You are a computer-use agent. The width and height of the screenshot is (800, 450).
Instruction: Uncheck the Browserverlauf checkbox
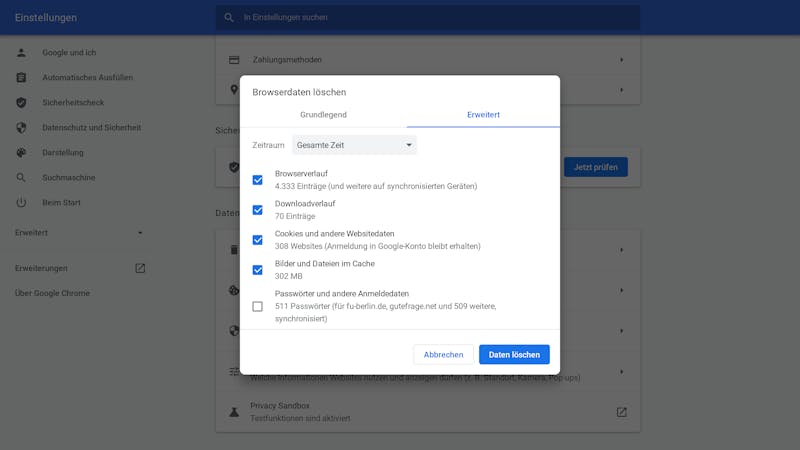tap(258, 180)
